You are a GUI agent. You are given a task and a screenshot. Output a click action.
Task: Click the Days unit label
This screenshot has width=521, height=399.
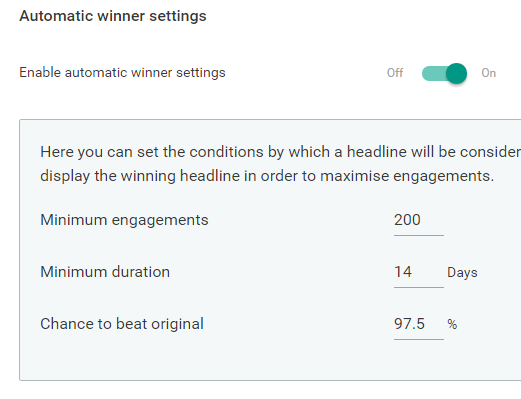462,273
